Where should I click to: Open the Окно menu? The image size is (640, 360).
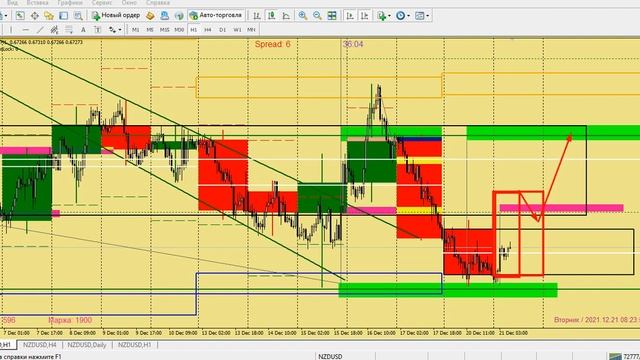tap(129, 3)
